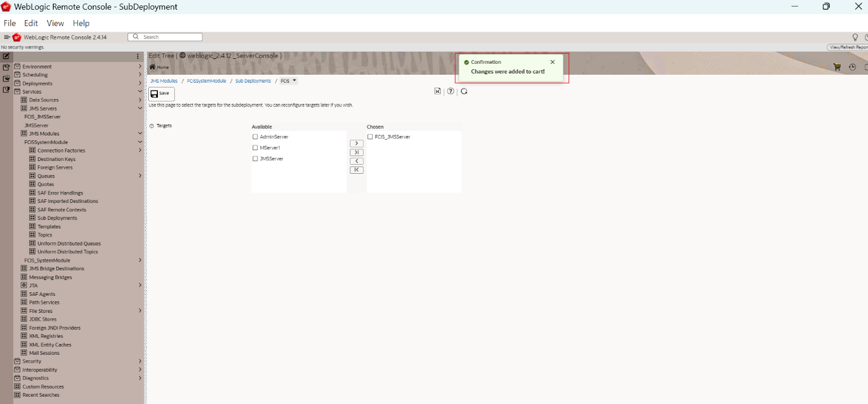
Task: Expand the Deployments node chevron
Action: tap(140, 83)
